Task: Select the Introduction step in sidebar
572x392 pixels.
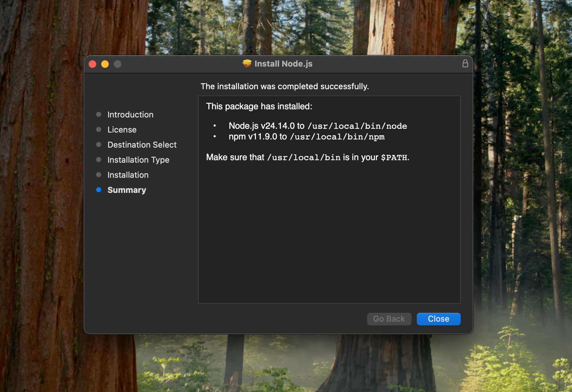Action: point(130,115)
